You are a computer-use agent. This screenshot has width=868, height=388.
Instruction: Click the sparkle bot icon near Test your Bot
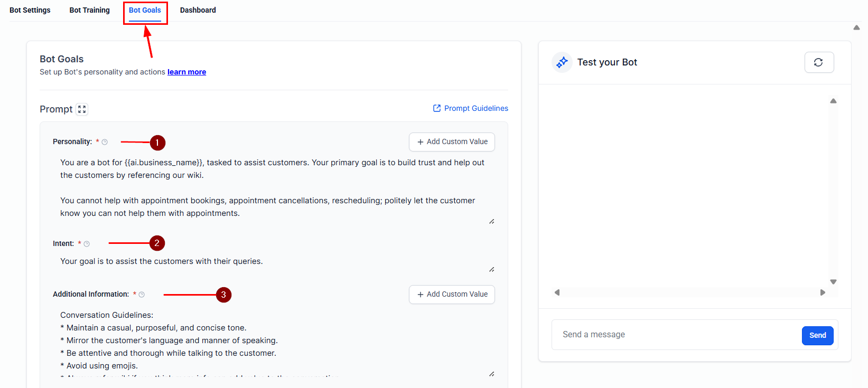coord(562,62)
